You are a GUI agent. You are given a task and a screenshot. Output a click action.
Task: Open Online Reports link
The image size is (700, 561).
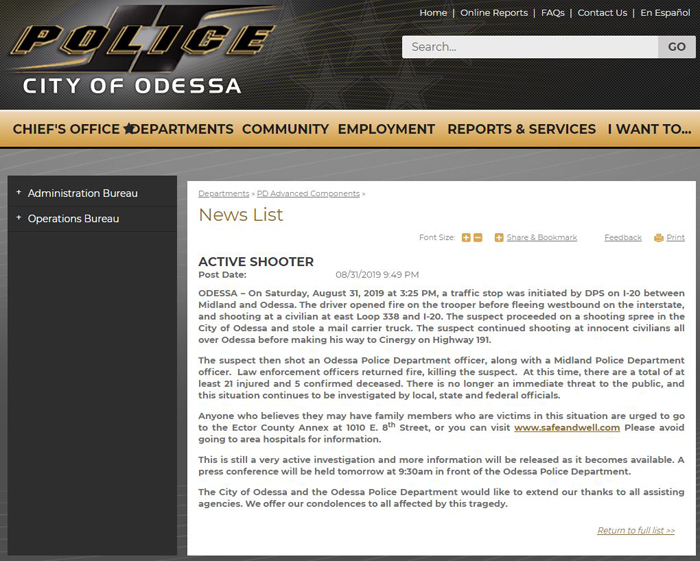pyautogui.click(x=494, y=13)
